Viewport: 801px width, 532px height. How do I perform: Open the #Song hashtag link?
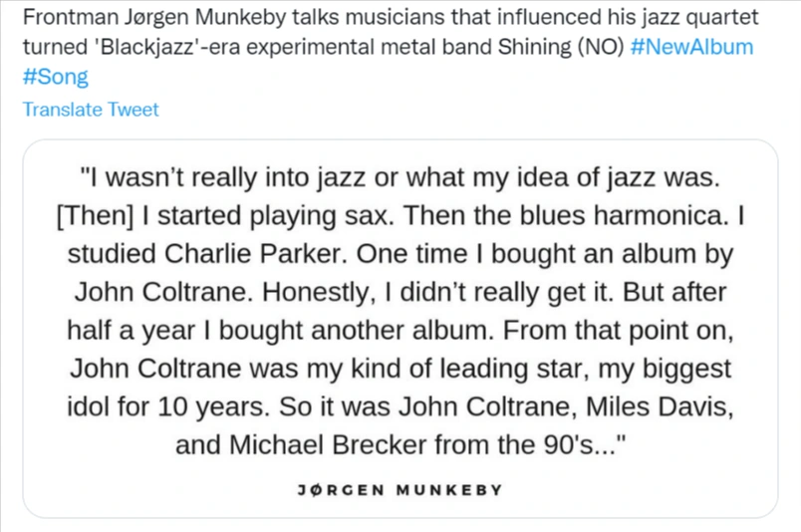56,78
